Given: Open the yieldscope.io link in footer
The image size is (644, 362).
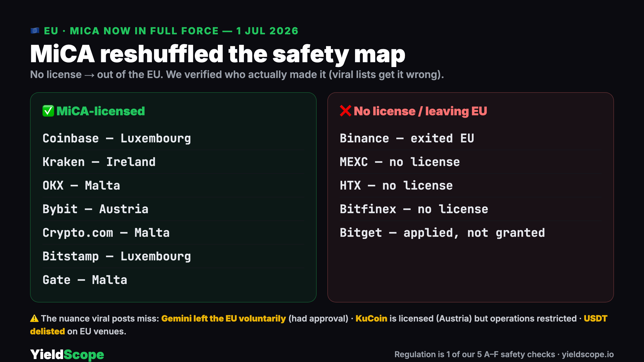Looking at the screenshot, I should coord(588,354).
